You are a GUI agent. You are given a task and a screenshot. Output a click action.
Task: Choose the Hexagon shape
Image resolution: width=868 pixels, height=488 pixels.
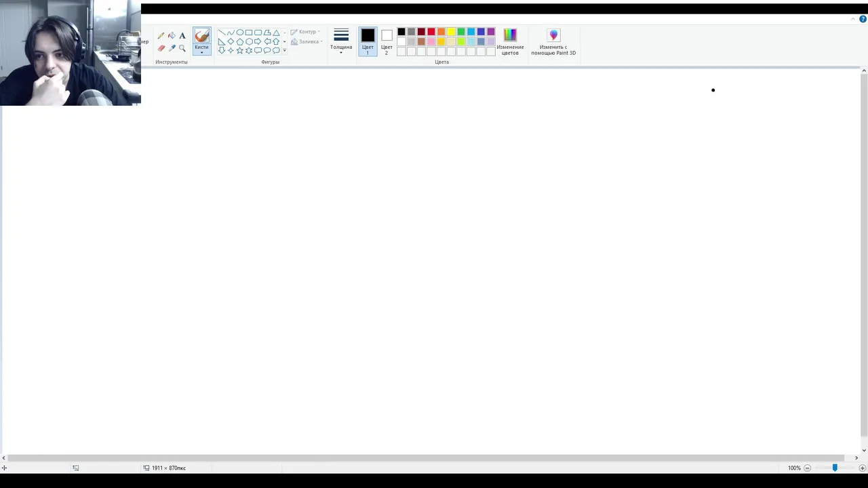249,41
